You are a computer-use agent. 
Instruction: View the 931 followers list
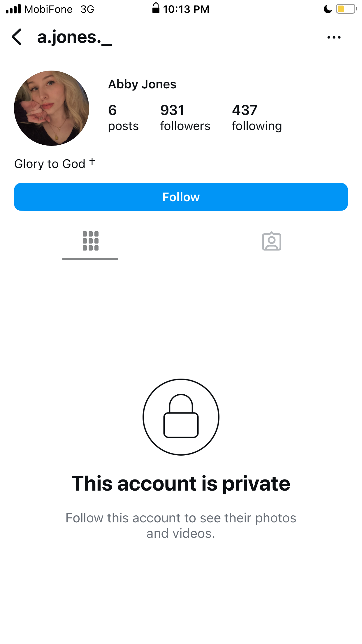tap(185, 118)
